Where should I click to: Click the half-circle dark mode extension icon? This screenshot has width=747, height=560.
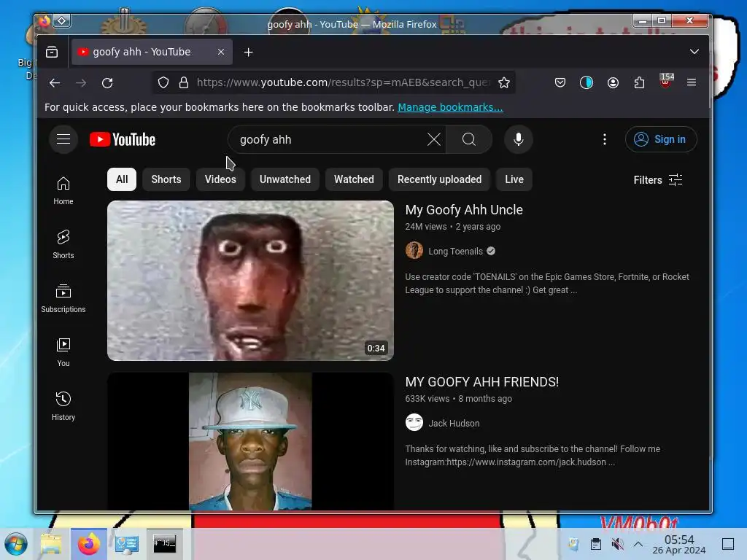587,83
